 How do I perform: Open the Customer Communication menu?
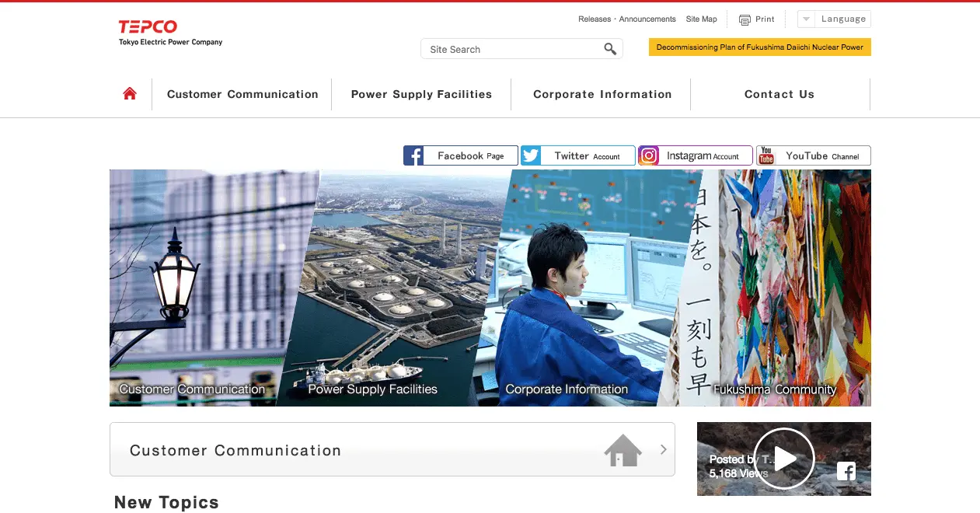(x=242, y=94)
